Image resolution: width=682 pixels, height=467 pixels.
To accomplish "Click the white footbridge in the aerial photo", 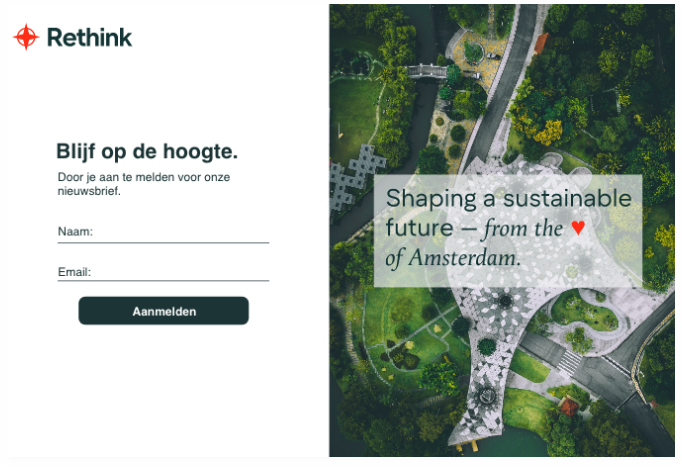I will (426, 70).
